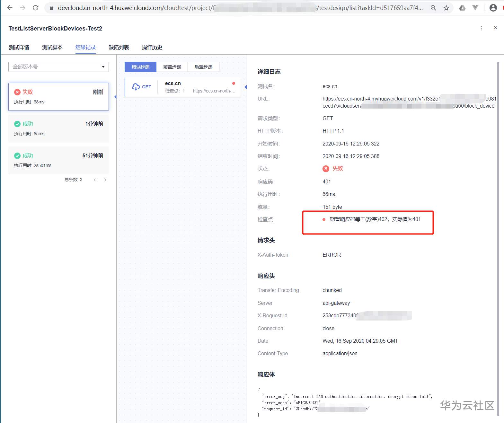Open the ecs.cn GET test step
Screen dimensions: 504x423
(x=182, y=87)
